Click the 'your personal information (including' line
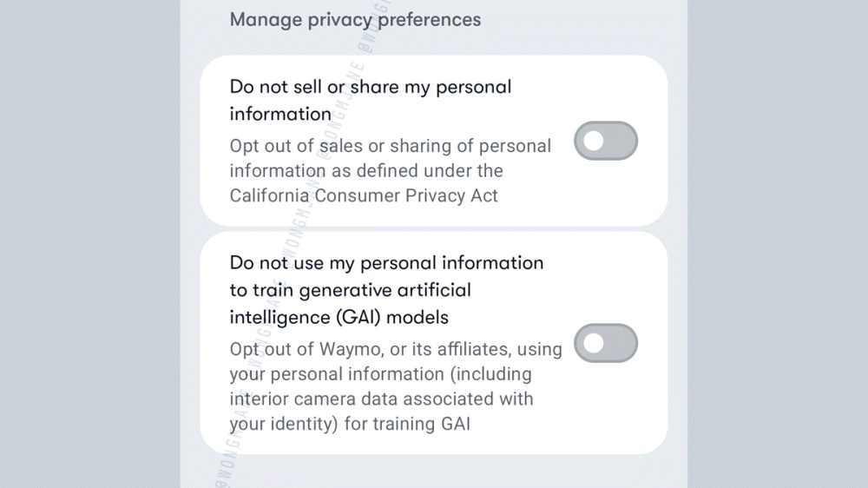The width and height of the screenshot is (868, 488). tap(380, 374)
